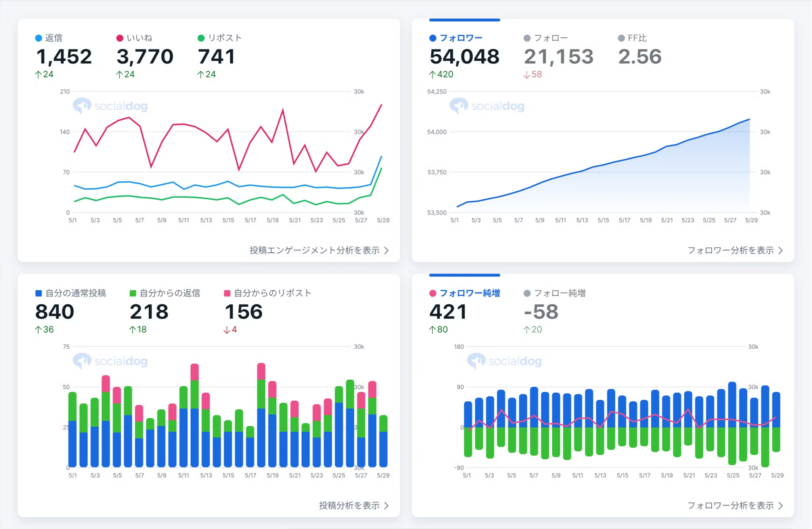Click the blue 自分の通常投稿 legend square
This screenshot has height=529, width=812.
(38, 293)
